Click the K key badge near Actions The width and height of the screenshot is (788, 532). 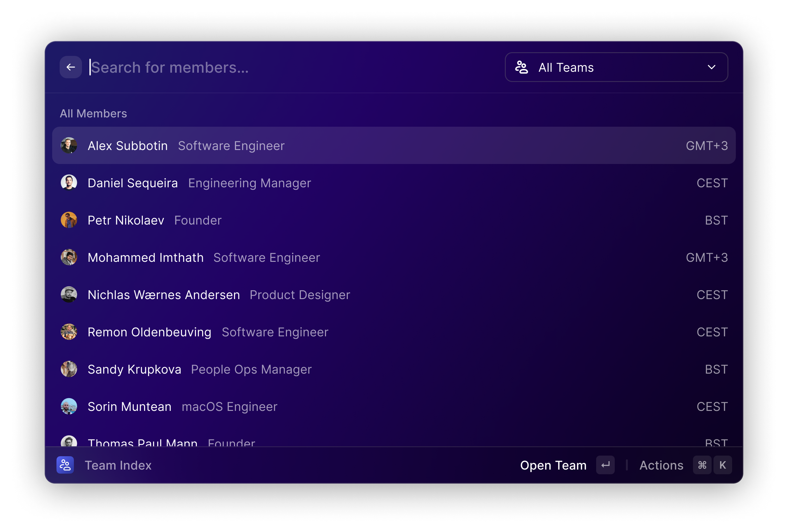coord(723,465)
